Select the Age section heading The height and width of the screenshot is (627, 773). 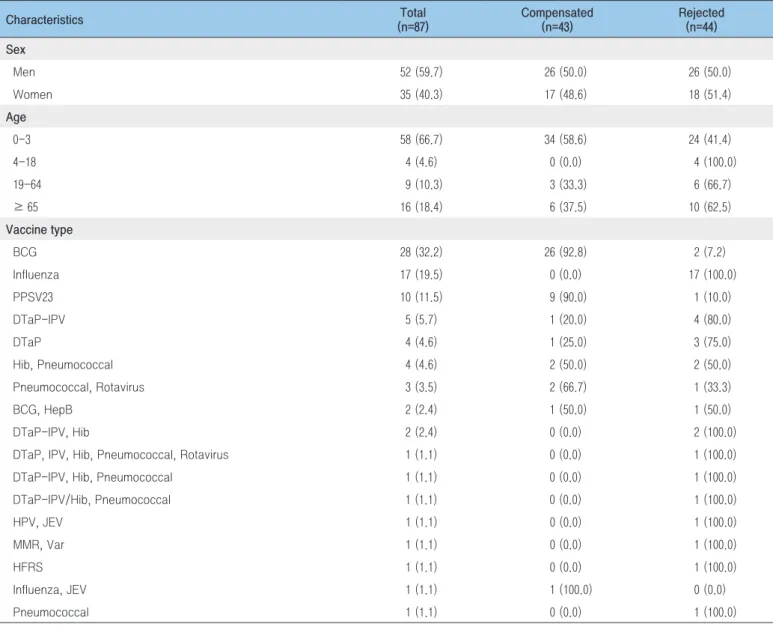tap(16, 117)
